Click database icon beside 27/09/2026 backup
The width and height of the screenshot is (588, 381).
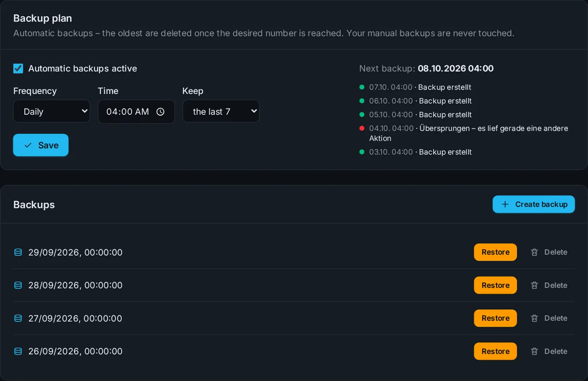tap(18, 318)
